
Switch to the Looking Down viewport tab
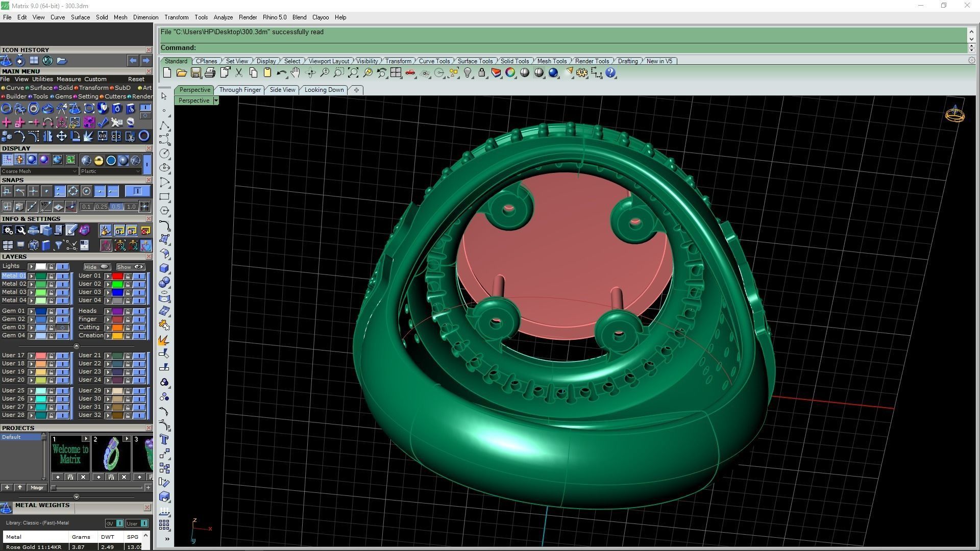pos(324,90)
